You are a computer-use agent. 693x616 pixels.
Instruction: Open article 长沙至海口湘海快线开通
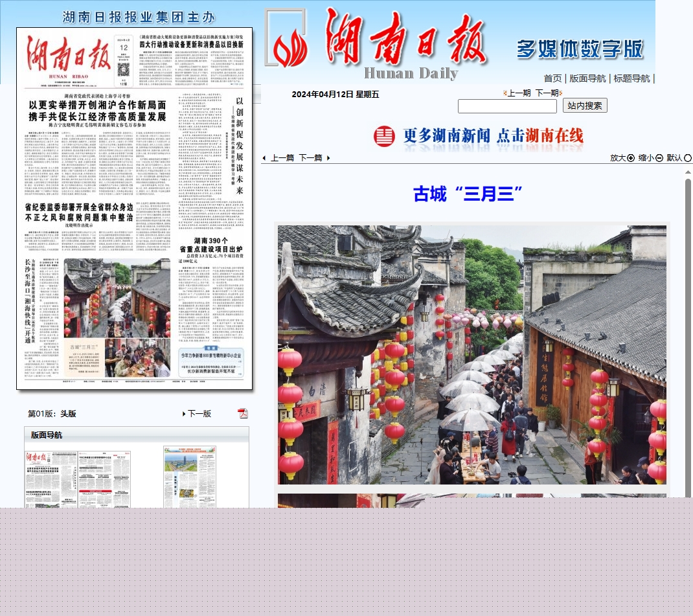coord(27,301)
